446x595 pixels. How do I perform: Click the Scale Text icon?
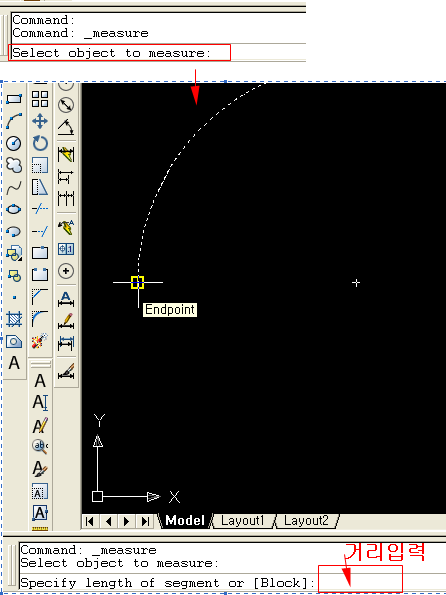pyautogui.click(x=40, y=491)
